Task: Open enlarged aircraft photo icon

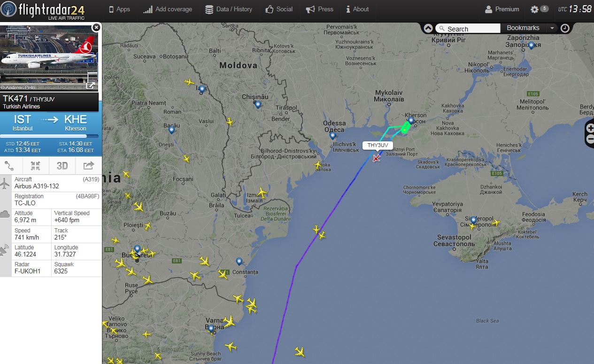Action: 91,85
